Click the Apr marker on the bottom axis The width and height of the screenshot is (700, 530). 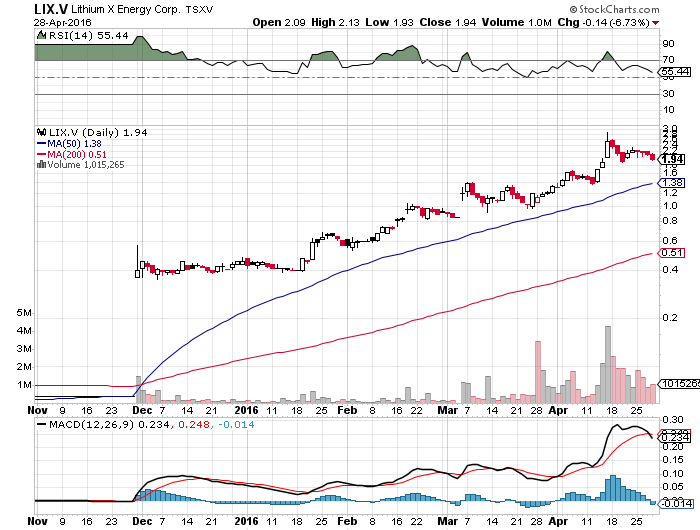pyautogui.click(x=556, y=410)
